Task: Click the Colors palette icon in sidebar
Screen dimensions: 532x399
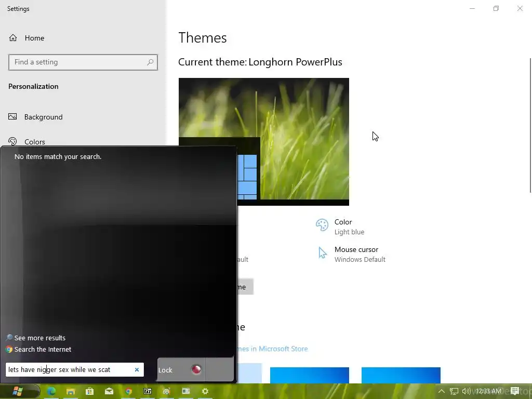Action: tap(12, 141)
